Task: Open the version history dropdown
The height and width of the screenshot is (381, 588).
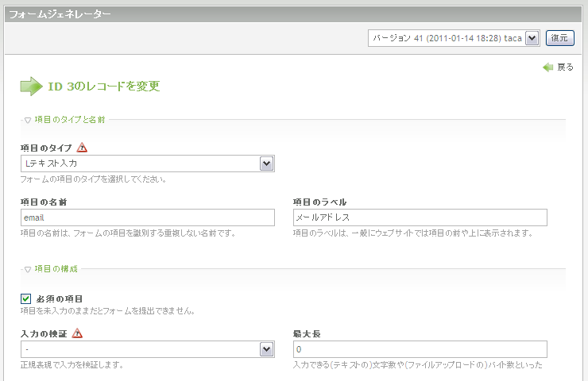Action: click(454, 38)
